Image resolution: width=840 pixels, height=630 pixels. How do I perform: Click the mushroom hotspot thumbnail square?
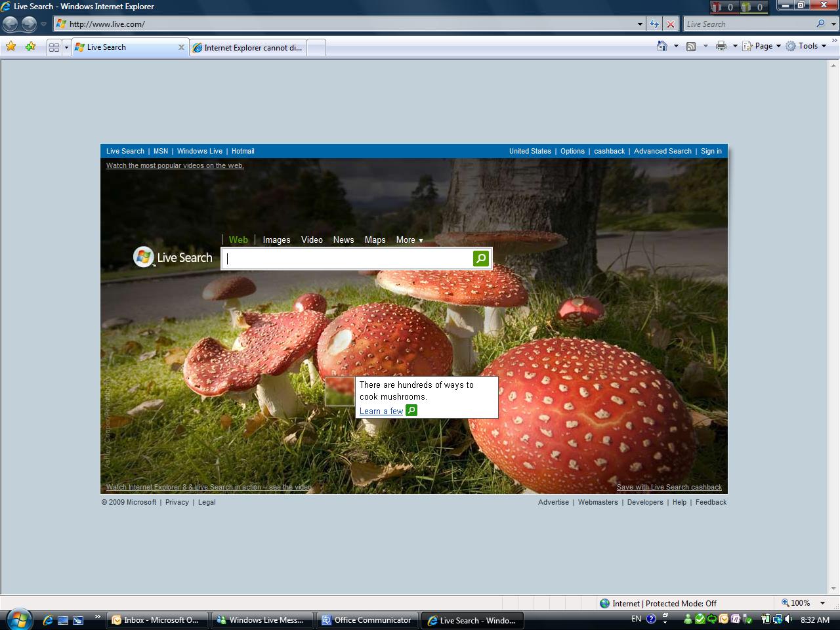pos(340,392)
